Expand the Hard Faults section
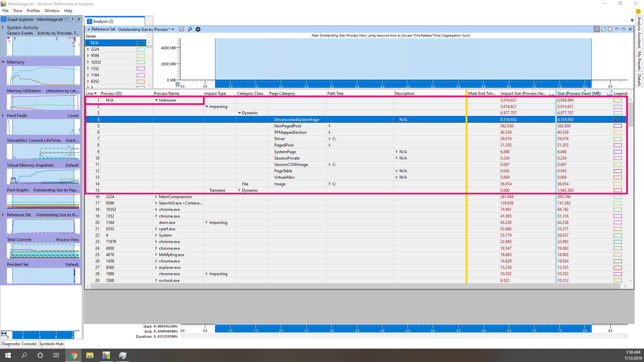644x362 pixels. pyautogui.click(x=3, y=116)
